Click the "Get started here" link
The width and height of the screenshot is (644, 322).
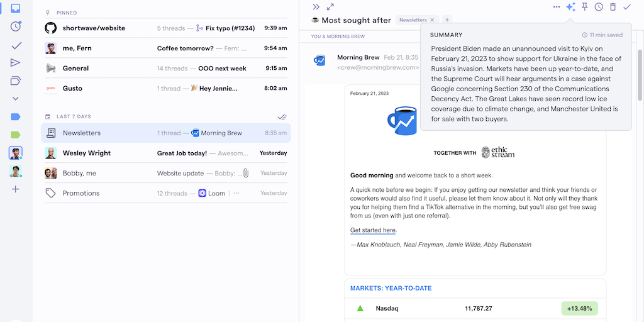pyautogui.click(x=373, y=230)
